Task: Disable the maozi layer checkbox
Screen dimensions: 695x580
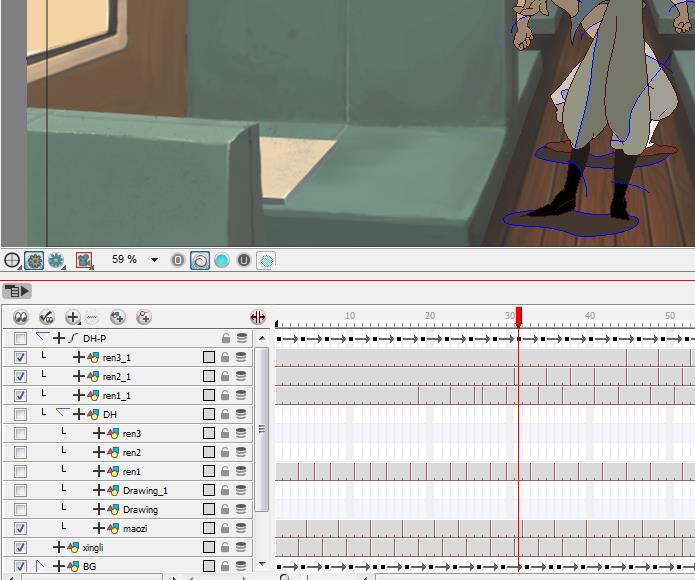Action: (20, 529)
